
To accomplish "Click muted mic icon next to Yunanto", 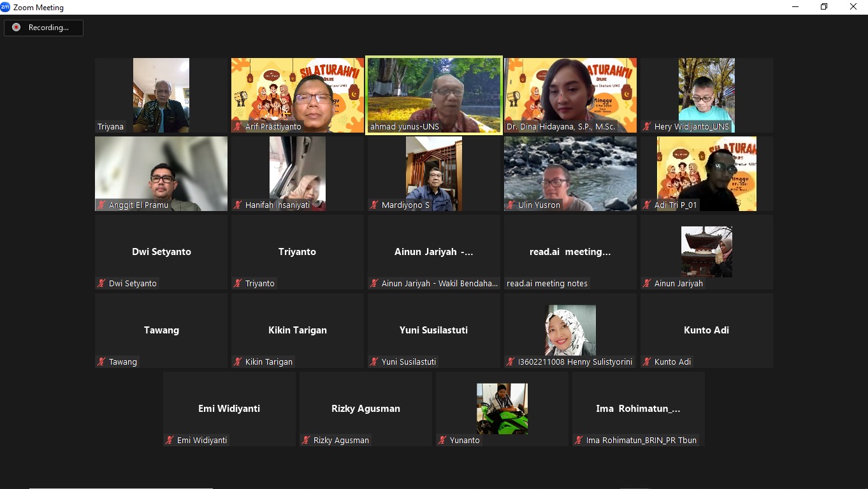I will point(442,441).
